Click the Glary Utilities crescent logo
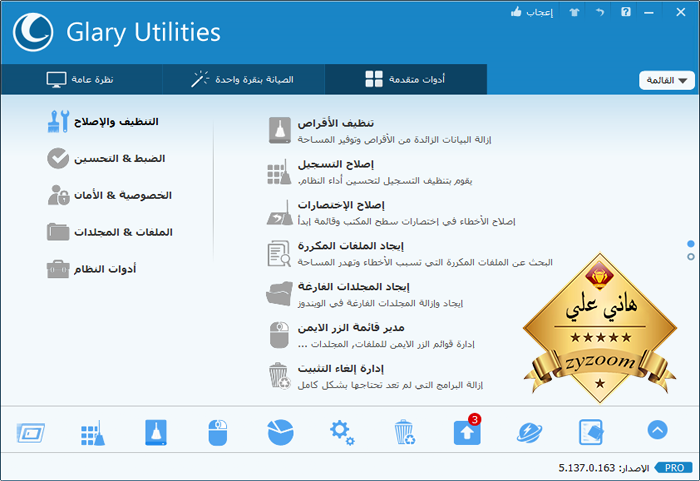The height and width of the screenshot is (481, 700). 33,32
